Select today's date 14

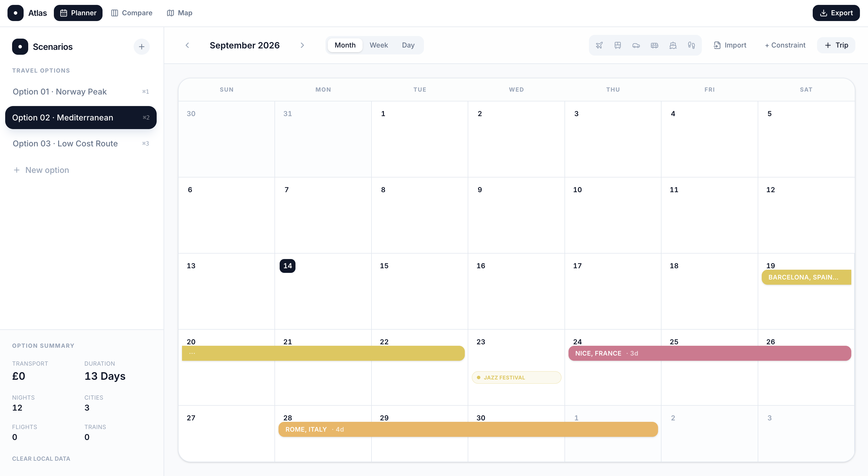coord(287,266)
